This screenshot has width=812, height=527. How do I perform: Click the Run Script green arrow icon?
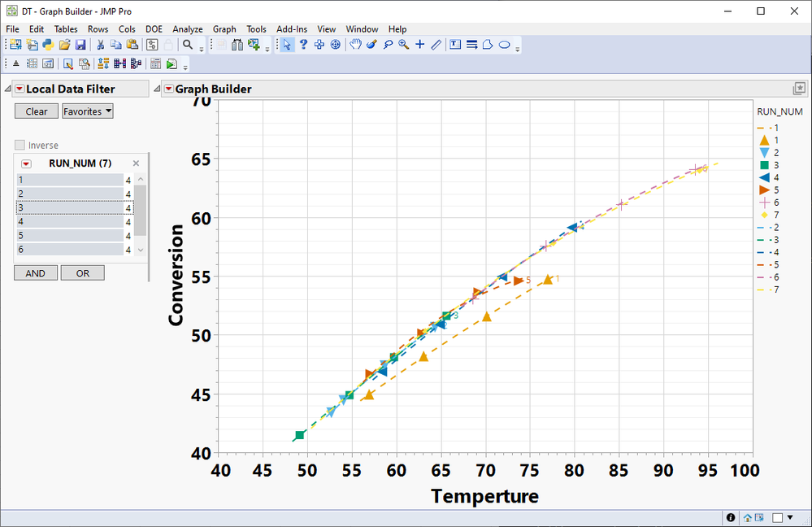click(x=172, y=63)
